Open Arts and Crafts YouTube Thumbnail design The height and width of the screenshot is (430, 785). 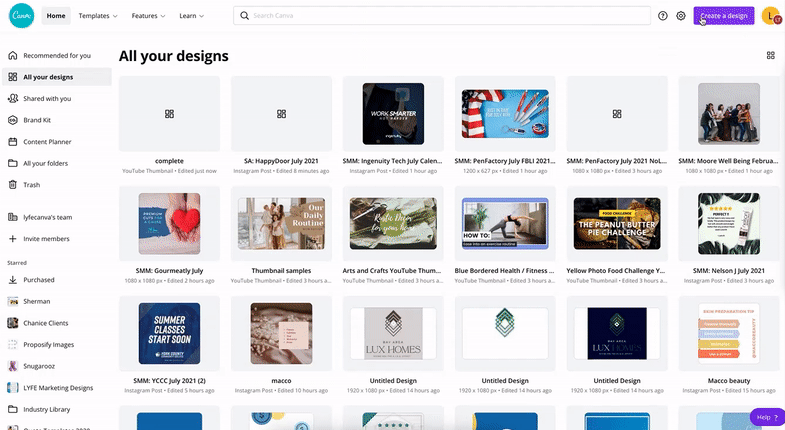(393, 223)
